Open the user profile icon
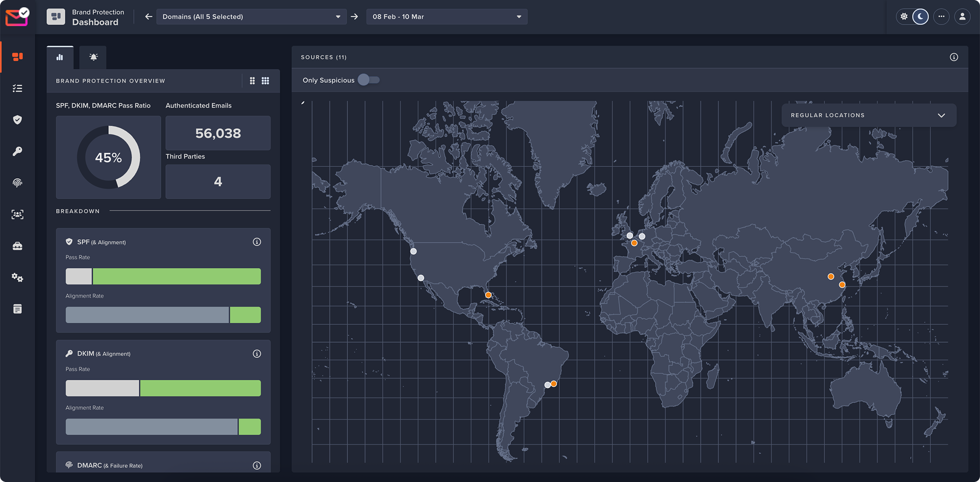The width and height of the screenshot is (980, 482). point(962,16)
